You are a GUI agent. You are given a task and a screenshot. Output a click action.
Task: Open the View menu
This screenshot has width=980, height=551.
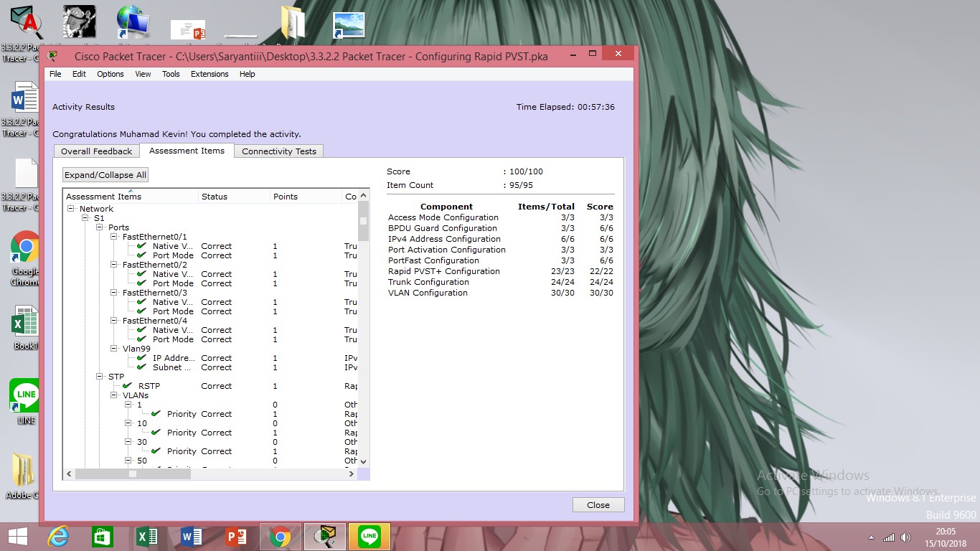click(143, 74)
